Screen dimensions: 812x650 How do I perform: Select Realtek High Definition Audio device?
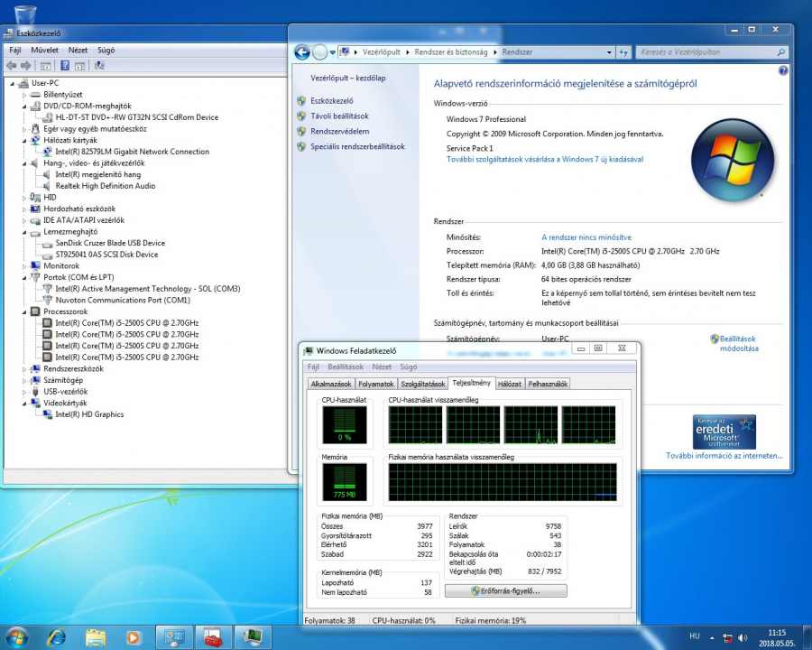click(x=105, y=186)
